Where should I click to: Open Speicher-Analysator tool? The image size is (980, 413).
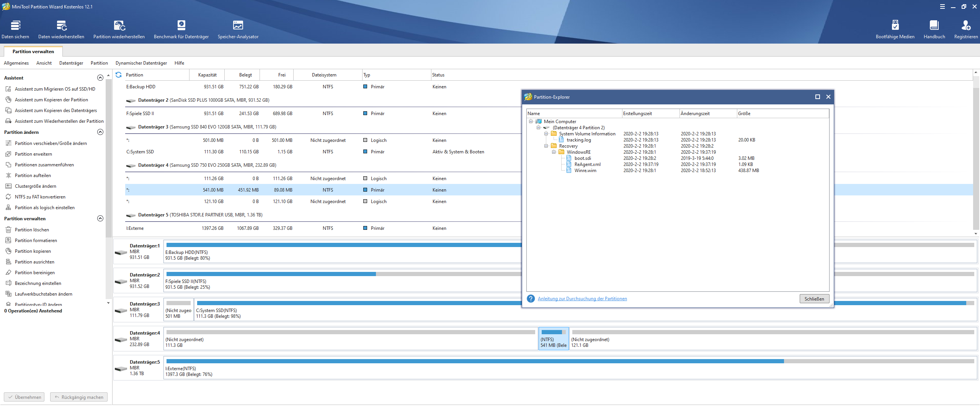[x=238, y=29]
